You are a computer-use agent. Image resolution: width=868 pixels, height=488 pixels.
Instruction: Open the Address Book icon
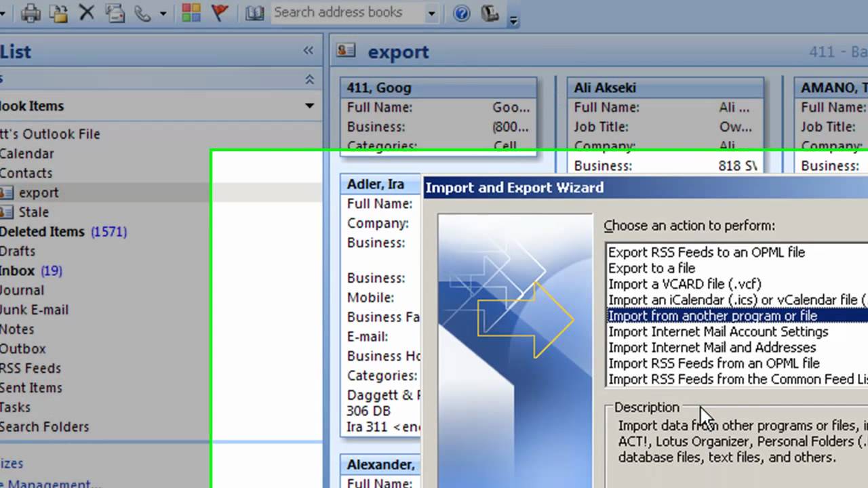tap(254, 12)
